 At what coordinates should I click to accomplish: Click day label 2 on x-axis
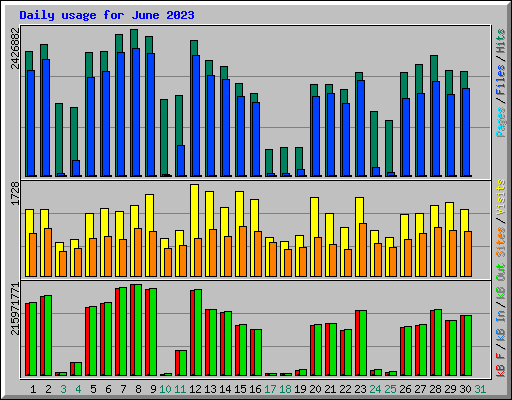click(x=48, y=389)
